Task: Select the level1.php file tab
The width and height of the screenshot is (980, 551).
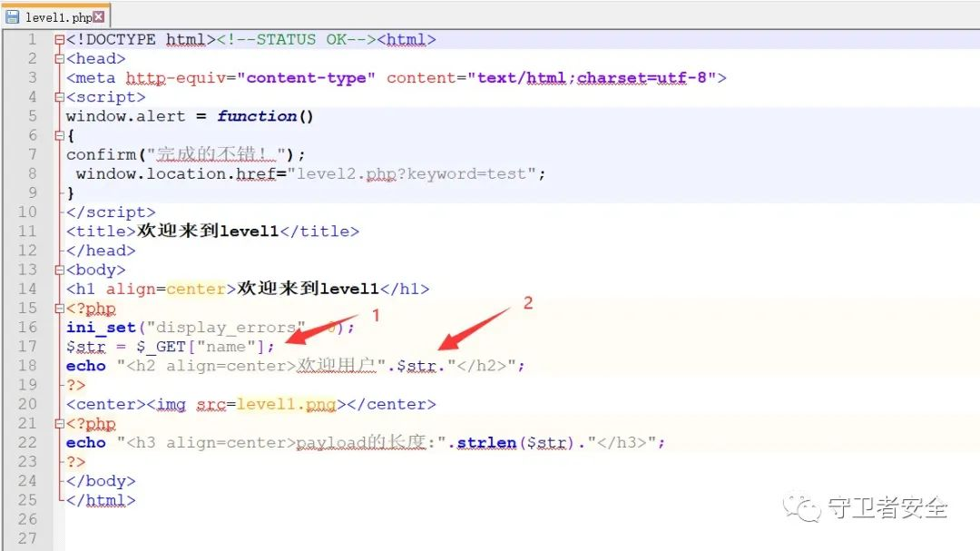Action: [57, 16]
